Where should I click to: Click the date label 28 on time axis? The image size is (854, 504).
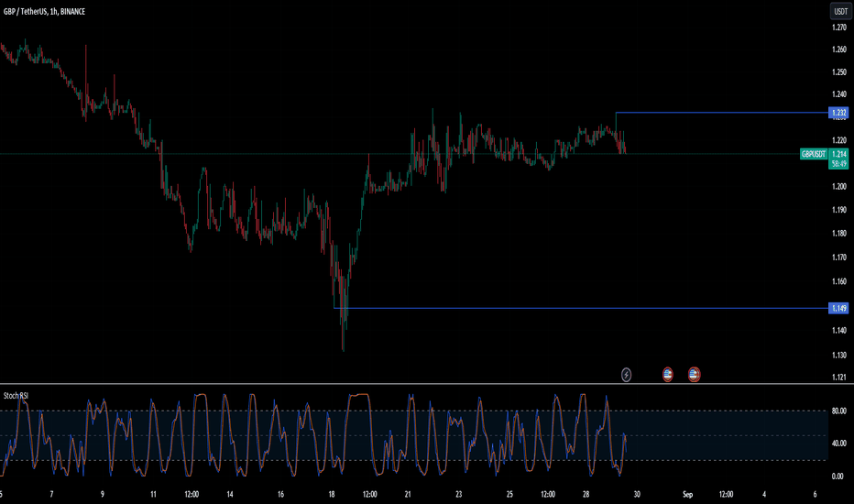(x=586, y=494)
